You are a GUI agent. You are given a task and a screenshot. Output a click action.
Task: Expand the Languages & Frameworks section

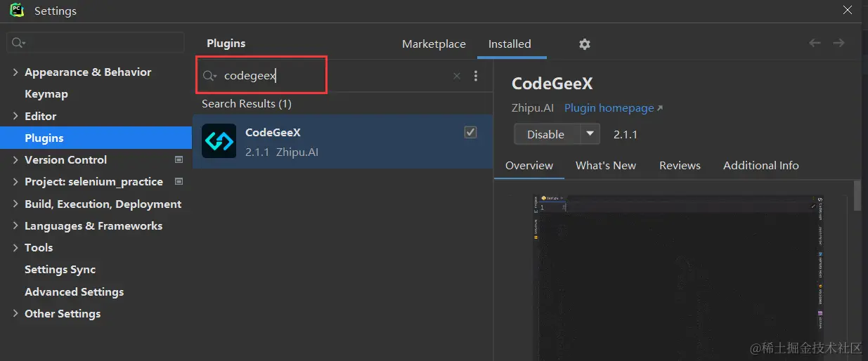pyautogui.click(x=15, y=226)
